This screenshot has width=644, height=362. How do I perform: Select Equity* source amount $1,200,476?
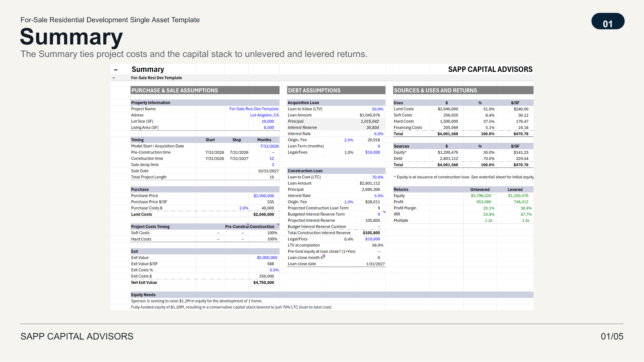pyautogui.click(x=448, y=152)
